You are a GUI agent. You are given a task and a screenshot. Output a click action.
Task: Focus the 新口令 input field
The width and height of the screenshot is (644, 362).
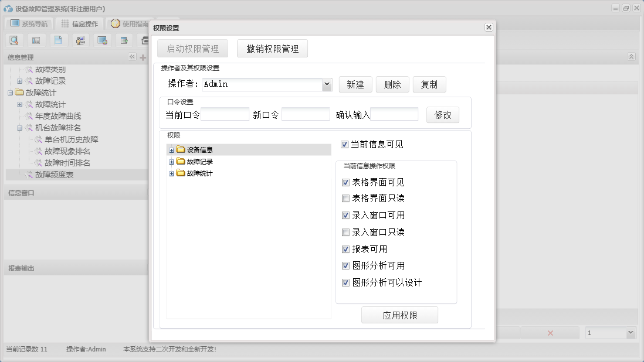tap(306, 114)
